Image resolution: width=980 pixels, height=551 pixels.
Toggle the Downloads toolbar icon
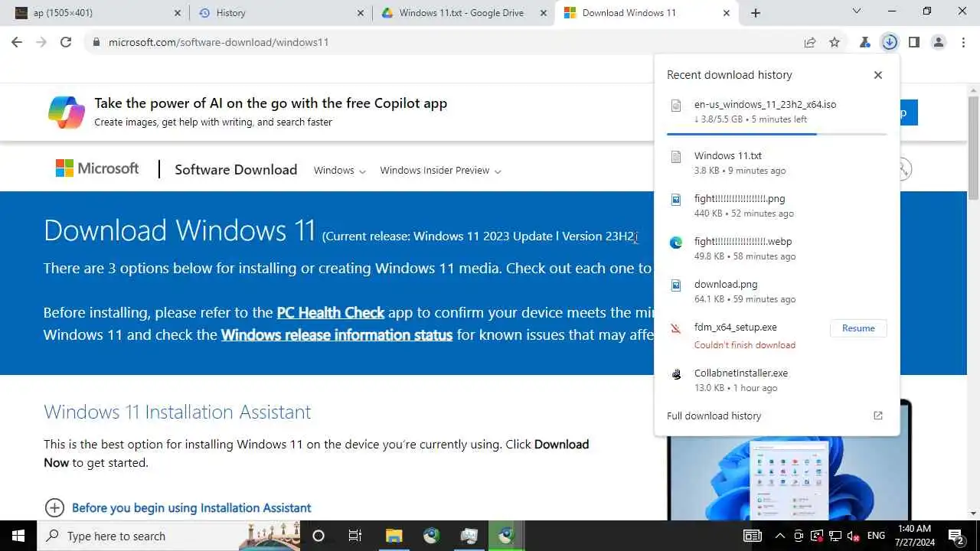(890, 43)
